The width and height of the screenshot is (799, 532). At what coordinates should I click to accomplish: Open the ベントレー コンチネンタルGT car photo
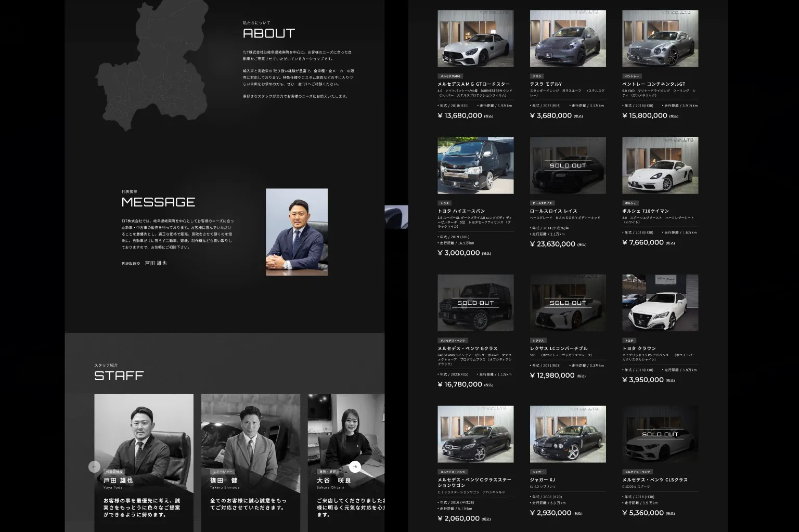click(x=660, y=38)
